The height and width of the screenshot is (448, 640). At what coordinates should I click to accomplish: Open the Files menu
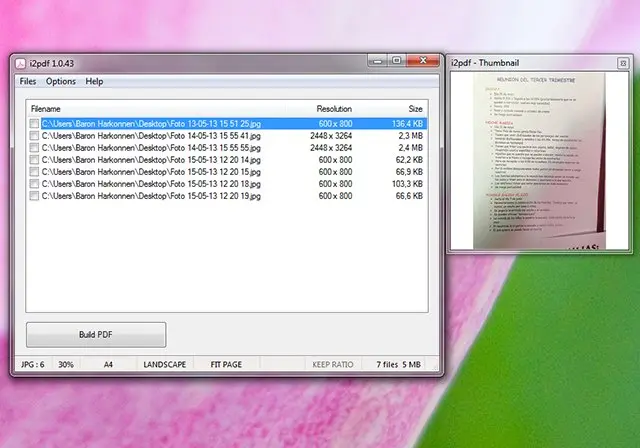pyautogui.click(x=27, y=81)
